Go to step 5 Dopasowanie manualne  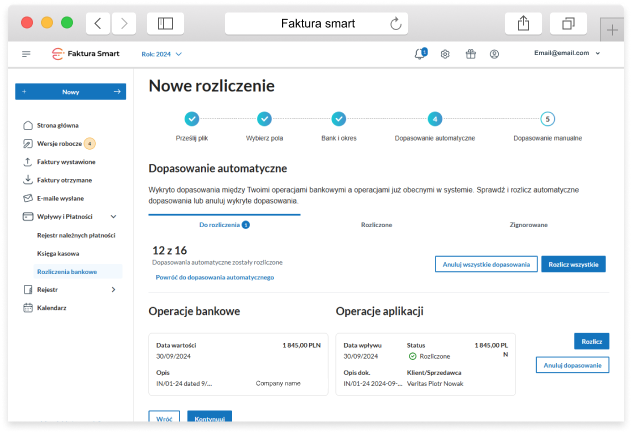(x=547, y=119)
